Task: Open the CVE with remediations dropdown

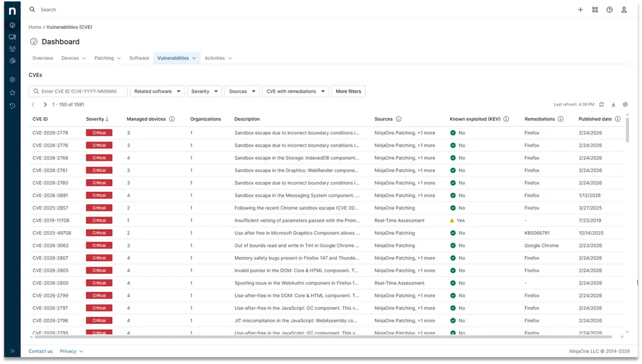Action: 295,91
